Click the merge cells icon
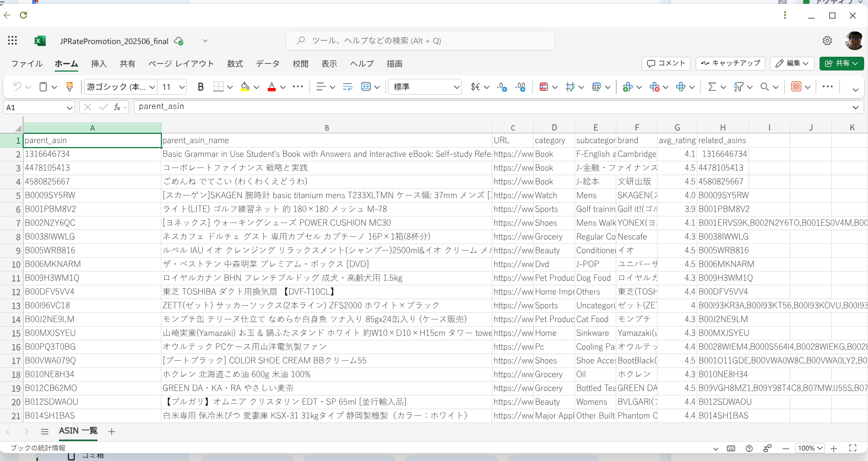The height and width of the screenshot is (461, 868). click(x=366, y=87)
